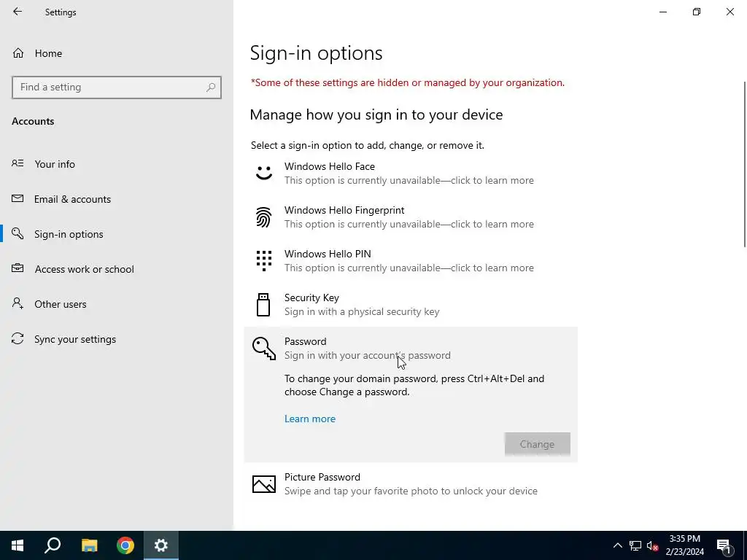Click the Security Key USB icon
The width and height of the screenshot is (747, 560).
click(x=263, y=305)
